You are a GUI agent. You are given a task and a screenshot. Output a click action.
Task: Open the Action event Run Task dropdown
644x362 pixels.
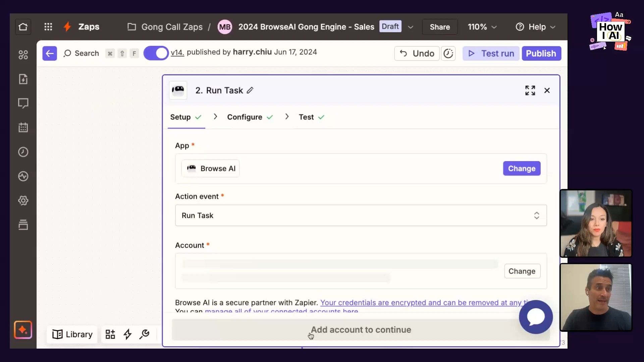point(361,216)
